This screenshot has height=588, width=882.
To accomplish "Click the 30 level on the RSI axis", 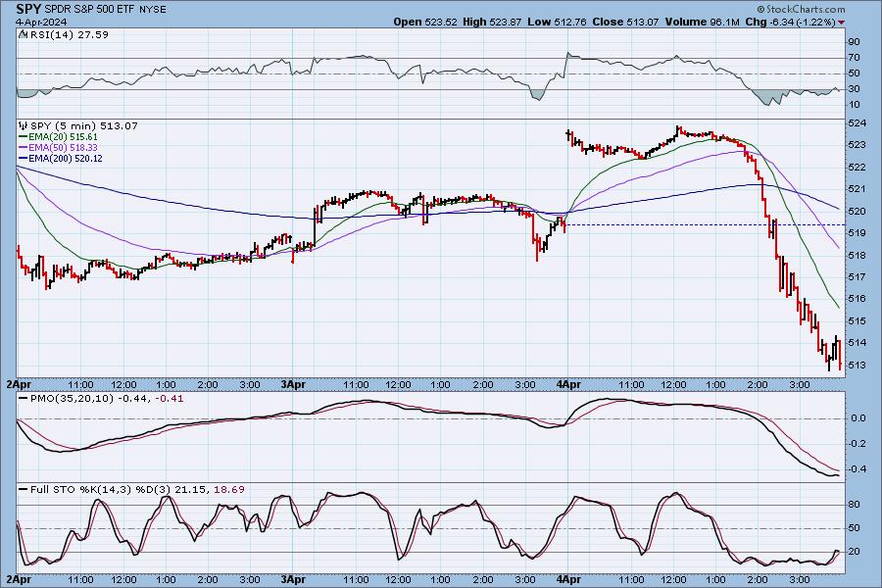I will (854, 89).
